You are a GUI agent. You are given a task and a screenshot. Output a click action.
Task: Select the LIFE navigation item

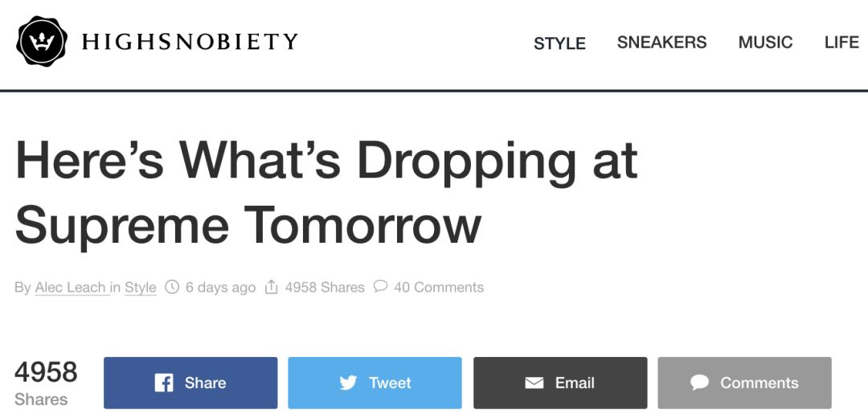click(841, 43)
